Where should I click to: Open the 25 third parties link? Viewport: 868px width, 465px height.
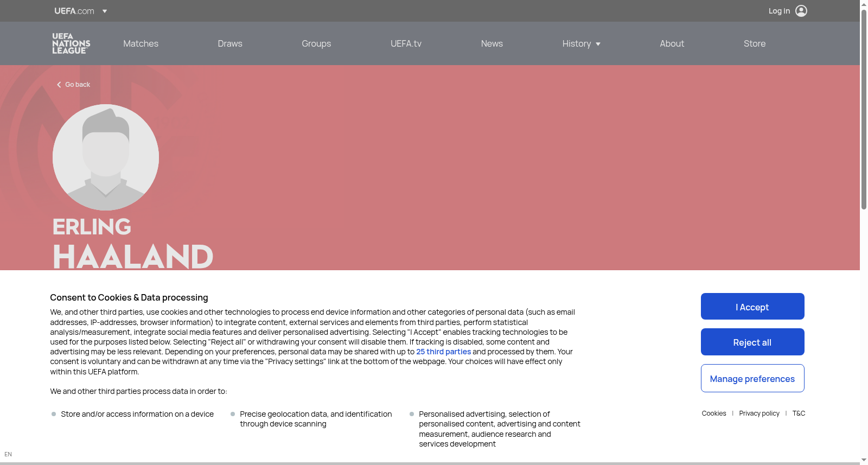tap(444, 352)
